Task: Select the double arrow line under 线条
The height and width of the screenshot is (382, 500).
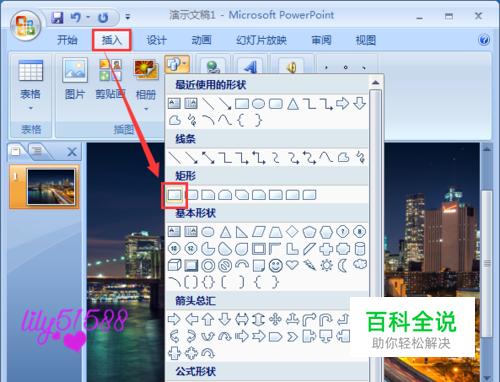Action: click(x=208, y=157)
